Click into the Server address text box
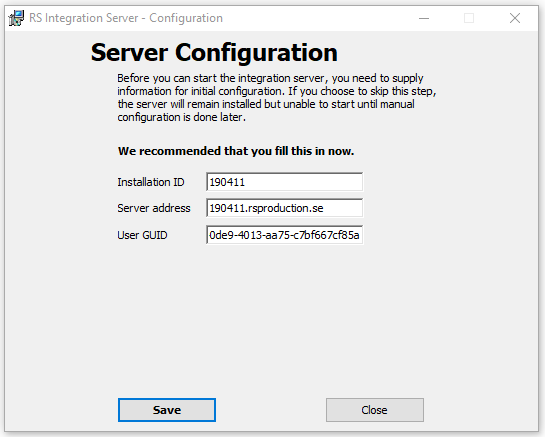 (x=284, y=208)
